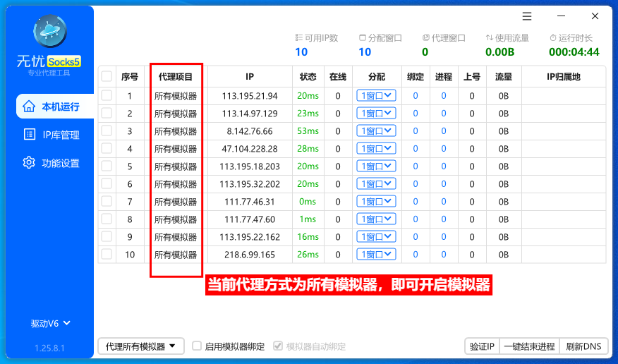Select IP 113.195.22.162 cell
This screenshot has height=364, width=618.
coord(250,237)
